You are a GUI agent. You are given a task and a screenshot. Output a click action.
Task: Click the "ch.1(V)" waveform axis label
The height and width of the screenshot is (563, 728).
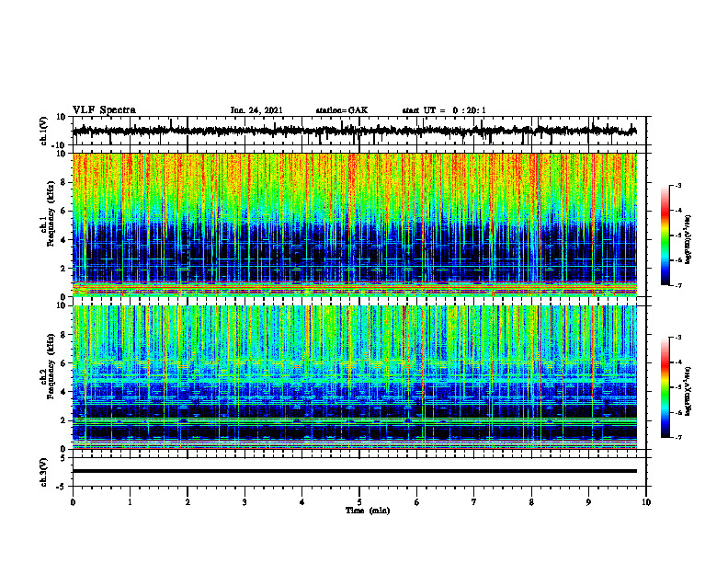(x=44, y=131)
